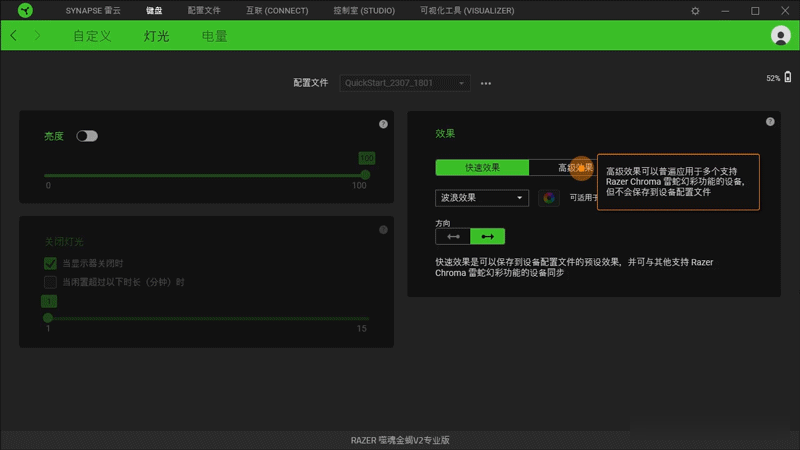
Task: Open the user account avatar
Action: point(780,35)
